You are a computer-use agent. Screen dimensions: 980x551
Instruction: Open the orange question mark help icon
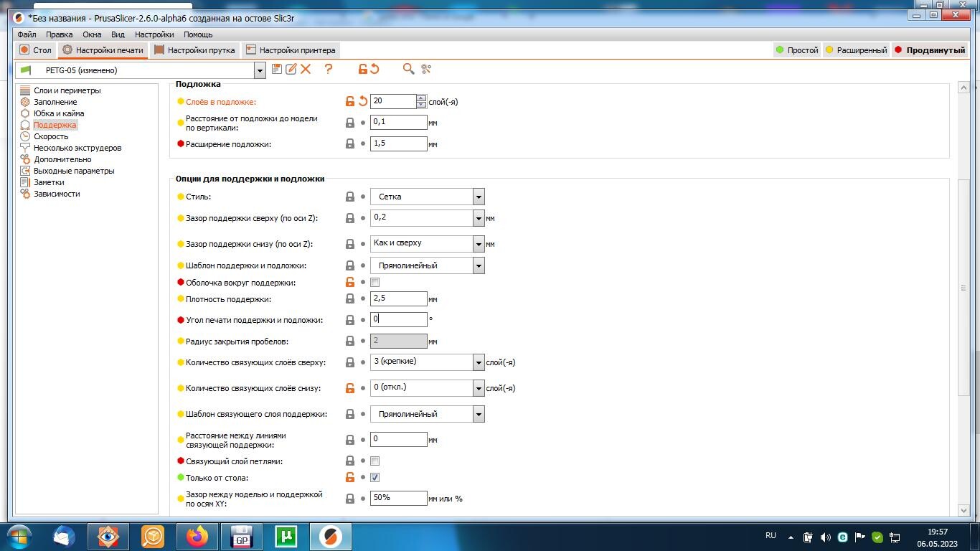329,69
